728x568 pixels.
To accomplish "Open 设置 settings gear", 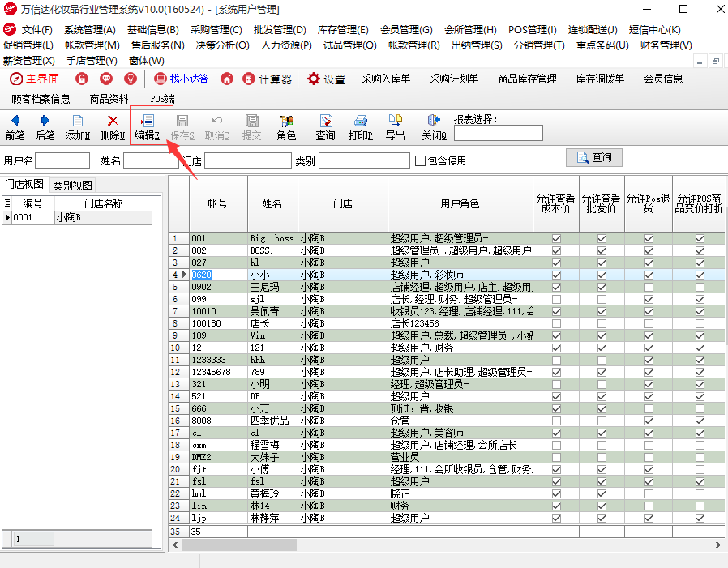I will [x=326, y=79].
